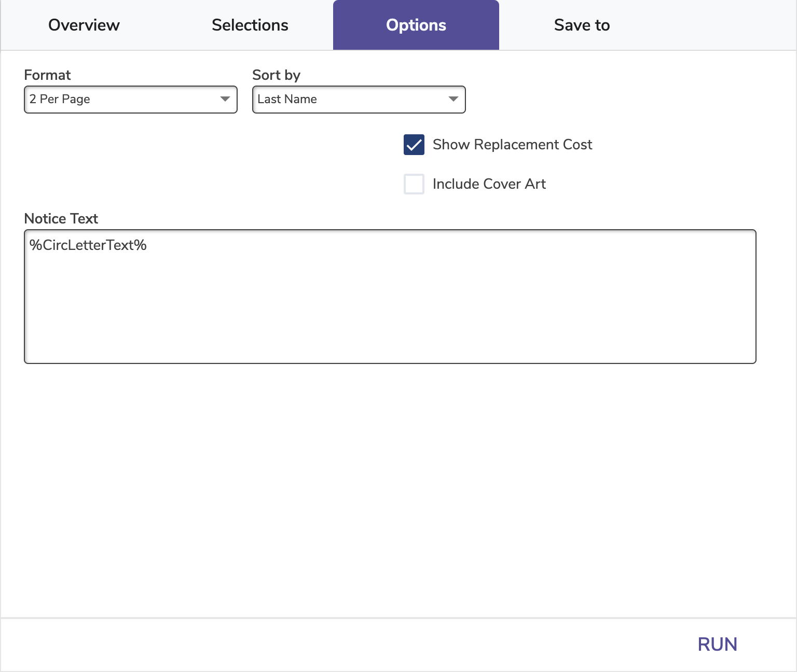Click the Format field label
The height and width of the screenshot is (672, 797).
point(47,75)
